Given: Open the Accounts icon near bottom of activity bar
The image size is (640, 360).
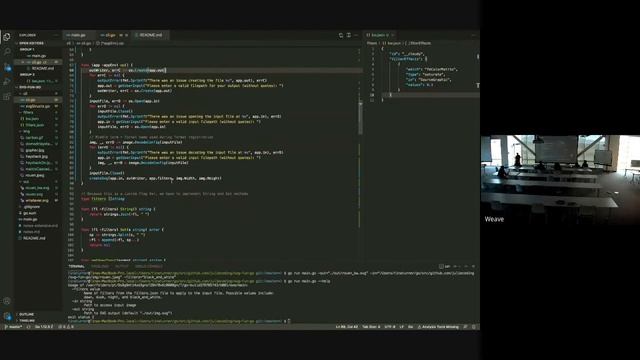Looking at the screenshot, I should (x=7, y=301).
